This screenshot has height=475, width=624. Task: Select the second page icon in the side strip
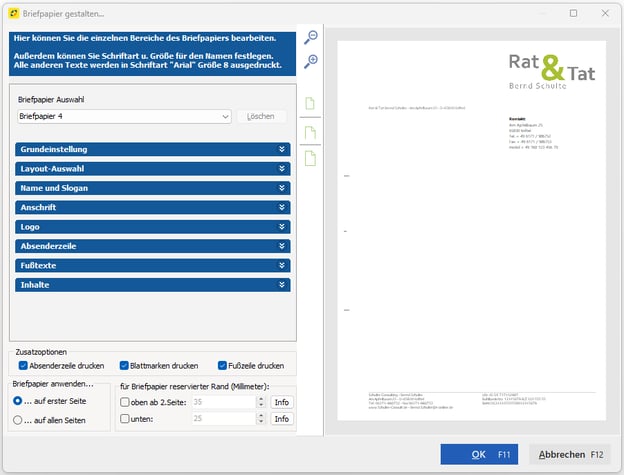pos(311,133)
